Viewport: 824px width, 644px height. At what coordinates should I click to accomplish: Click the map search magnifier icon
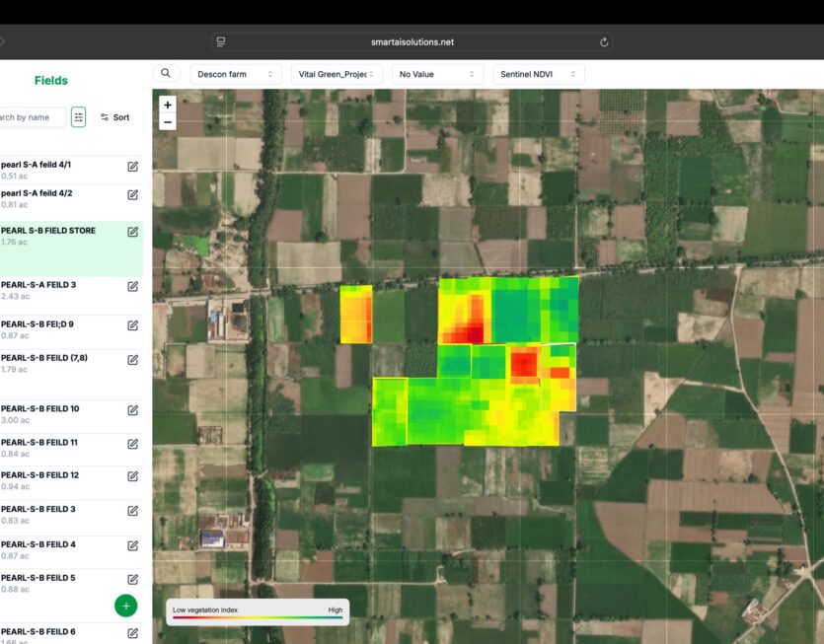(x=166, y=74)
